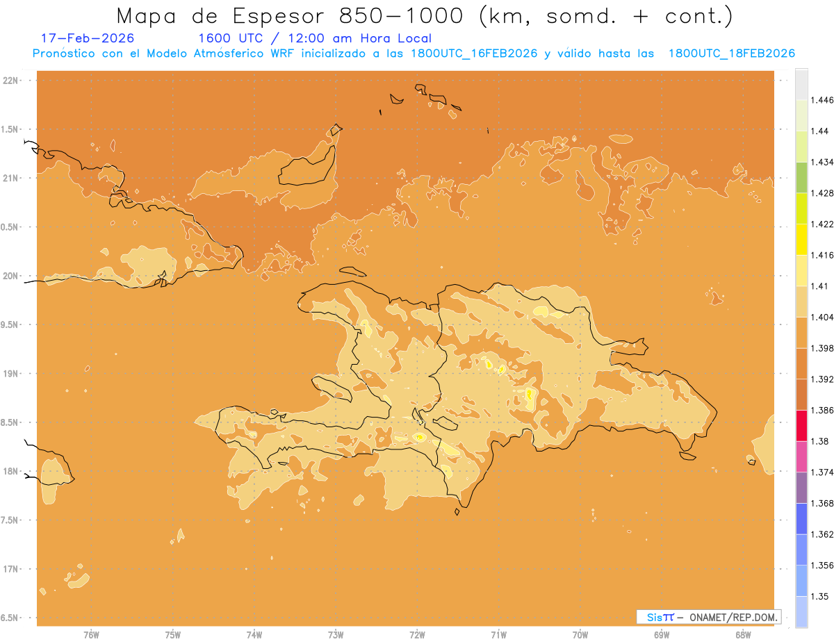Viewport: 834px width, 644px height.
Task: Pick the dark orange swatch between 1.386 and 1.392
Action: [801, 395]
